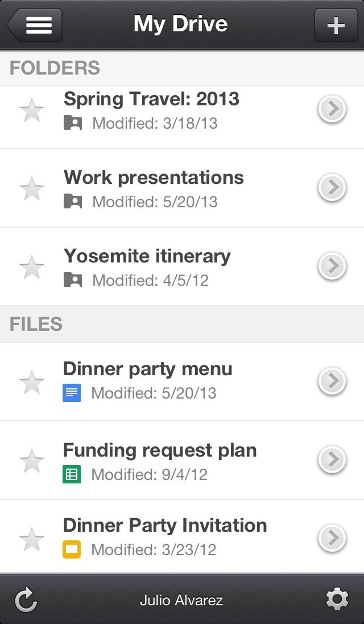
Task: Star the Spring Travel: 2013 folder
Action: [x=32, y=110]
